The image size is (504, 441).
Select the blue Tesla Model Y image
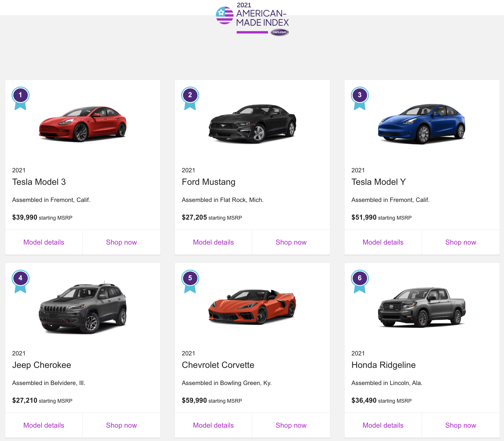[422, 124]
